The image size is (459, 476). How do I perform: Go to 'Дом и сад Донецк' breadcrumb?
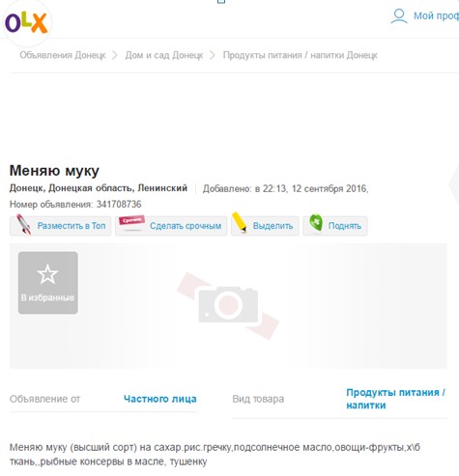pyautogui.click(x=164, y=55)
